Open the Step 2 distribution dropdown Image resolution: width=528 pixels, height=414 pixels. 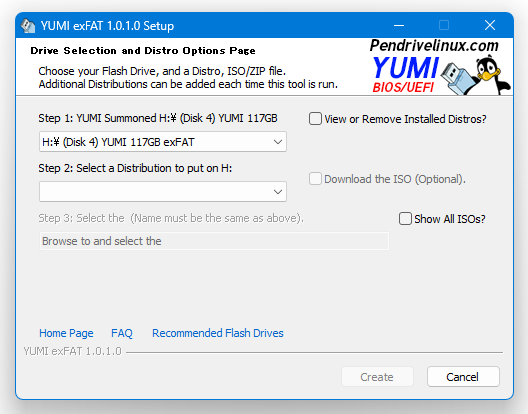pyautogui.click(x=163, y=192)
